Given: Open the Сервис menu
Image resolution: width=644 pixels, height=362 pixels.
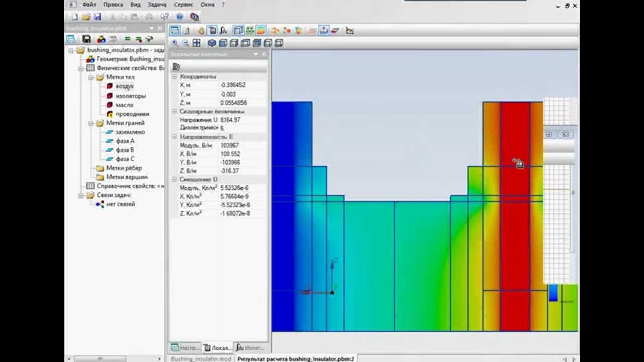Looking at the screenshot, I should coord(184,5).
